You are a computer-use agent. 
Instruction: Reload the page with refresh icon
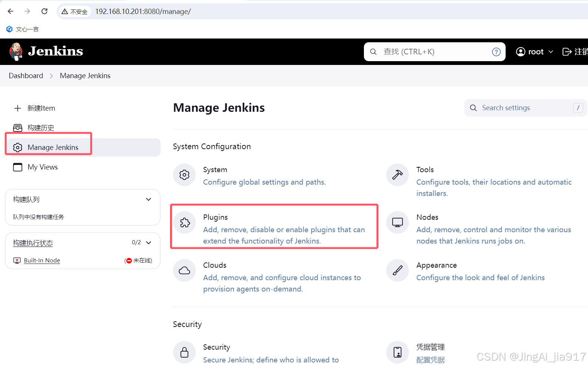pos(44,11)
